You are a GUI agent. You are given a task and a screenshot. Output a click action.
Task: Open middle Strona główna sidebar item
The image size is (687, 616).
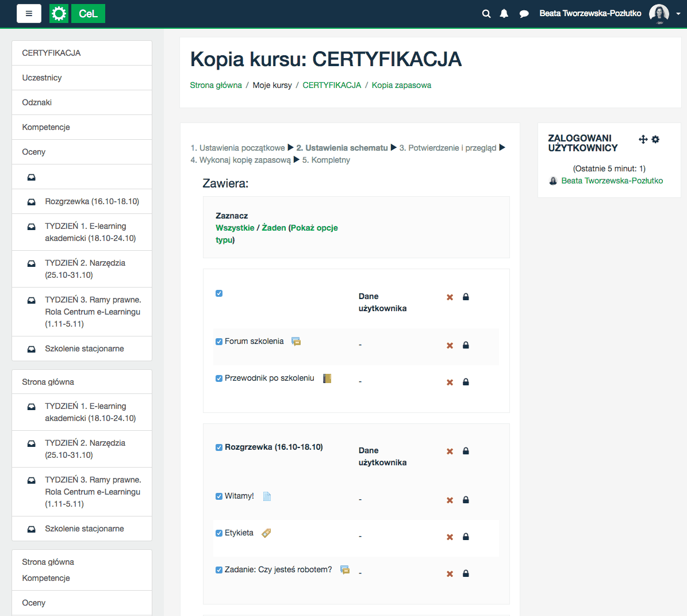pyautogui.click(x=82, y=382)
